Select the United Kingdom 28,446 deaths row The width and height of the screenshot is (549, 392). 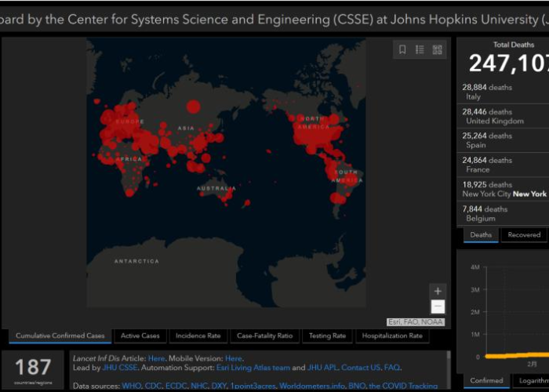(x=503, y=116)
